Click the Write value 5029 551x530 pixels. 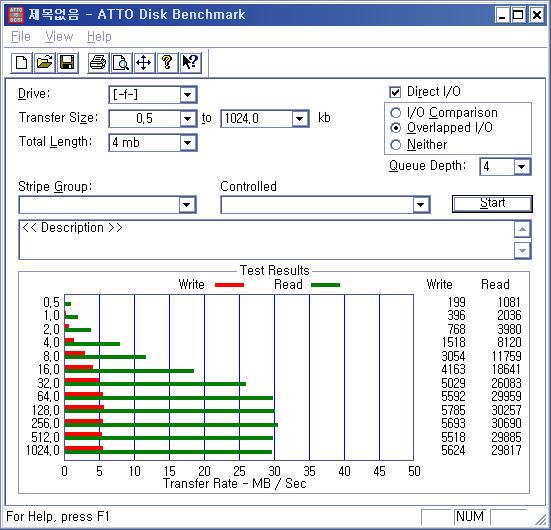[x=453, y=383]
